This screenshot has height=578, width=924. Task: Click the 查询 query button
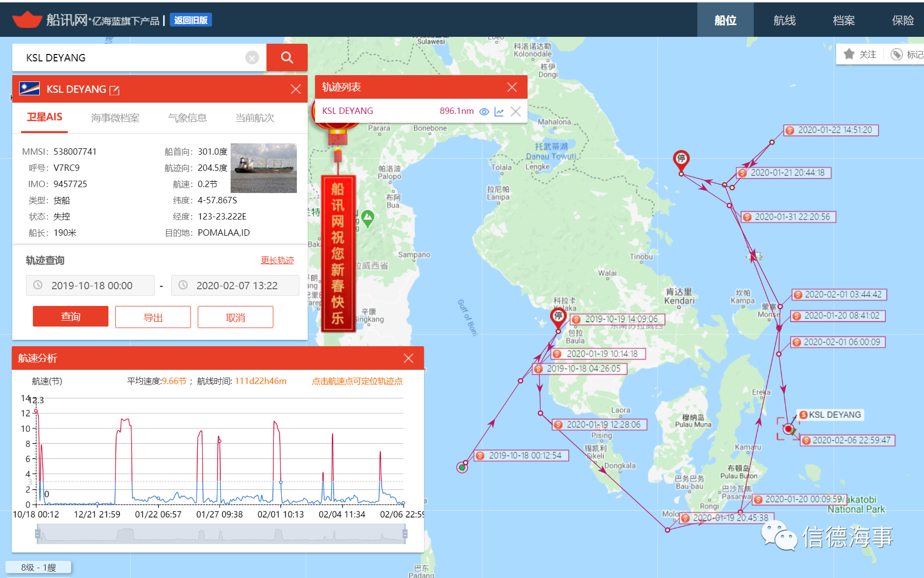point(71,316)
